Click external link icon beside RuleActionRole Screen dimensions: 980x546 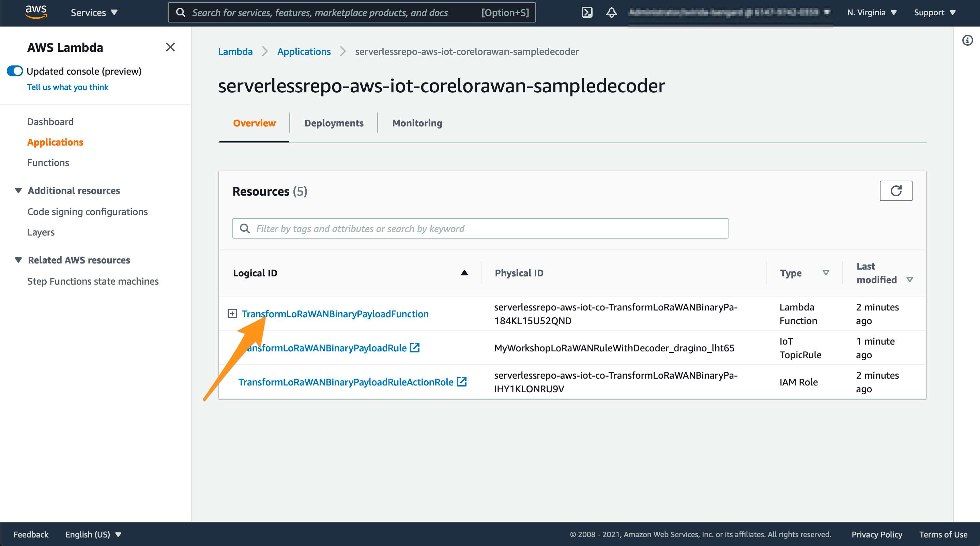[x=461, y=382]
